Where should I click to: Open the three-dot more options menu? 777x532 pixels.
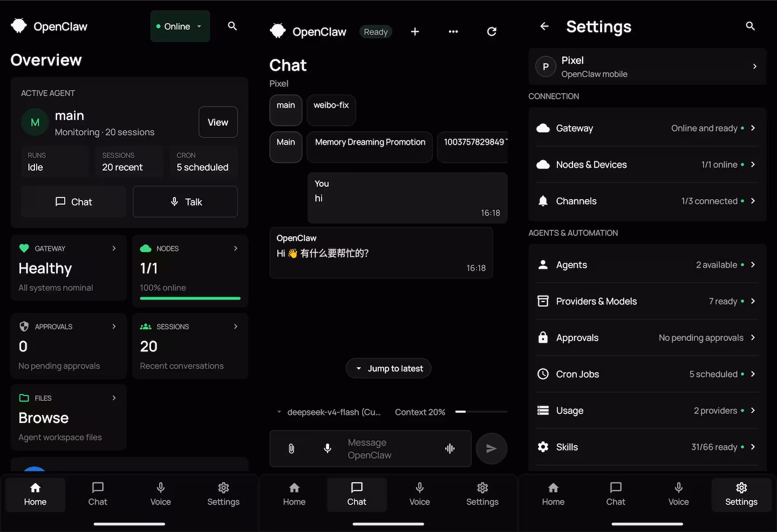click(453, 32)
